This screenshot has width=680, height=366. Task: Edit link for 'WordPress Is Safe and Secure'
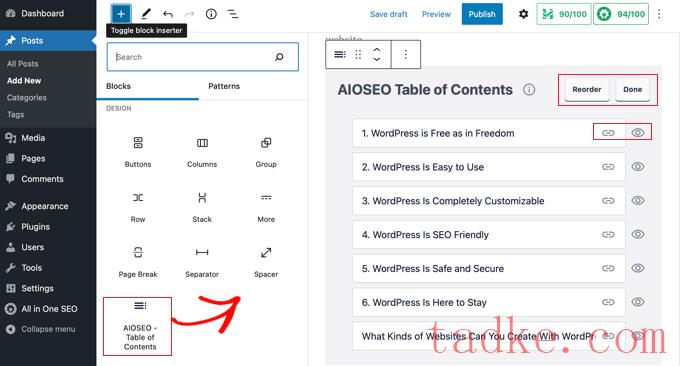coord(608,268)
